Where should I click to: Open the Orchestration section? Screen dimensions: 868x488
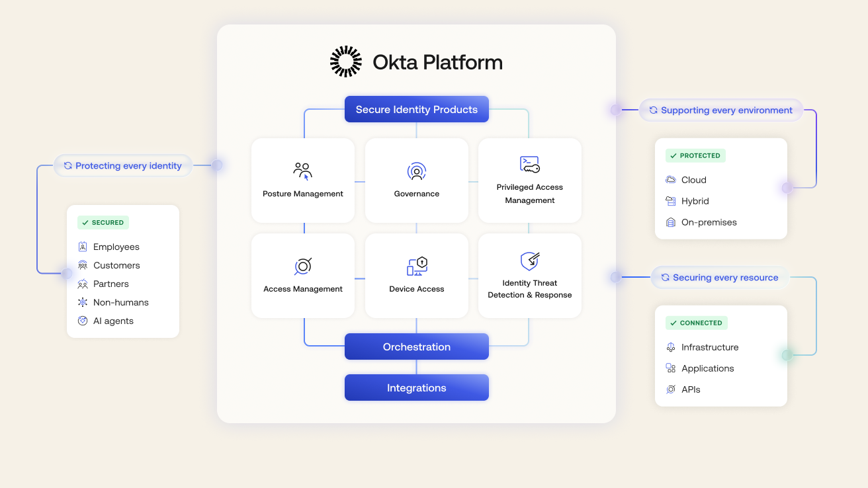tap(416, 346)
